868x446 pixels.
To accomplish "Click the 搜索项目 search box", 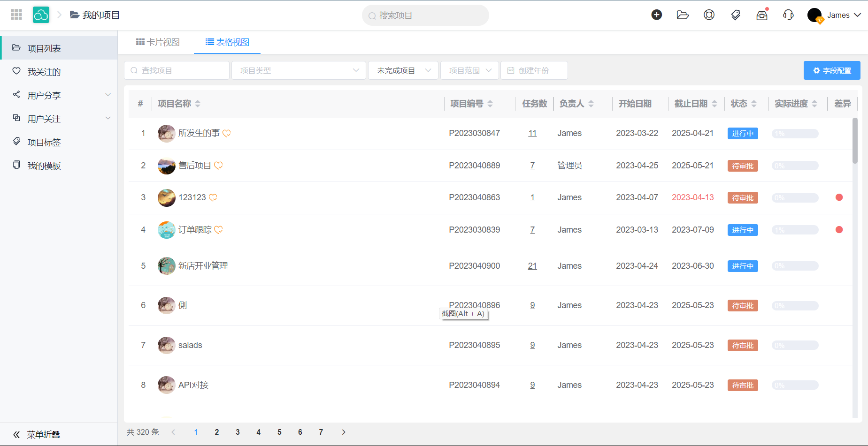I will 425,15.
